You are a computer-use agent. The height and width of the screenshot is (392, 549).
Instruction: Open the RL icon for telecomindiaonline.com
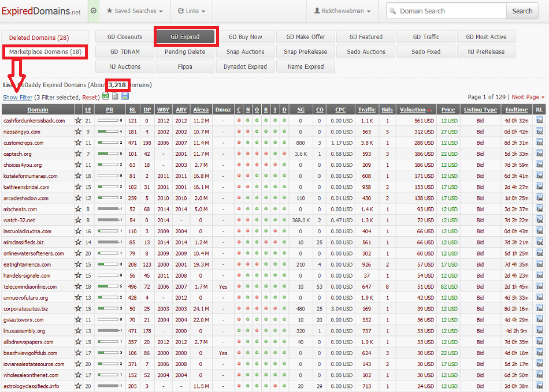[539, 286]
